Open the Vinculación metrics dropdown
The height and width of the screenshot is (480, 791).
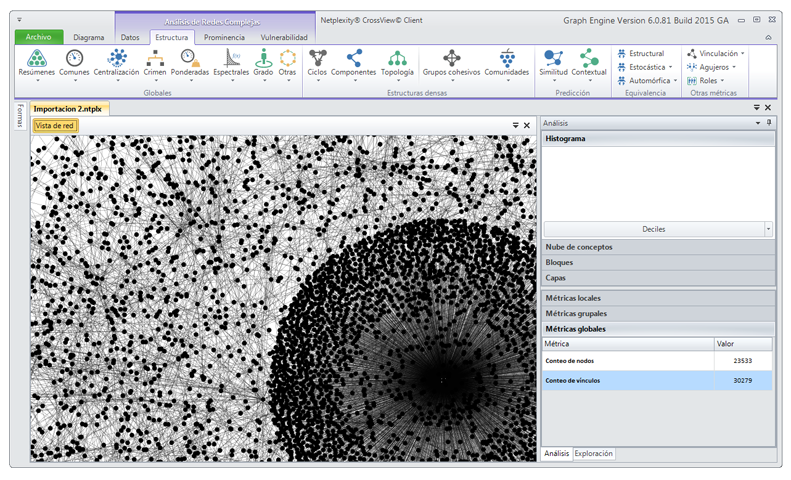pos(716,53)
